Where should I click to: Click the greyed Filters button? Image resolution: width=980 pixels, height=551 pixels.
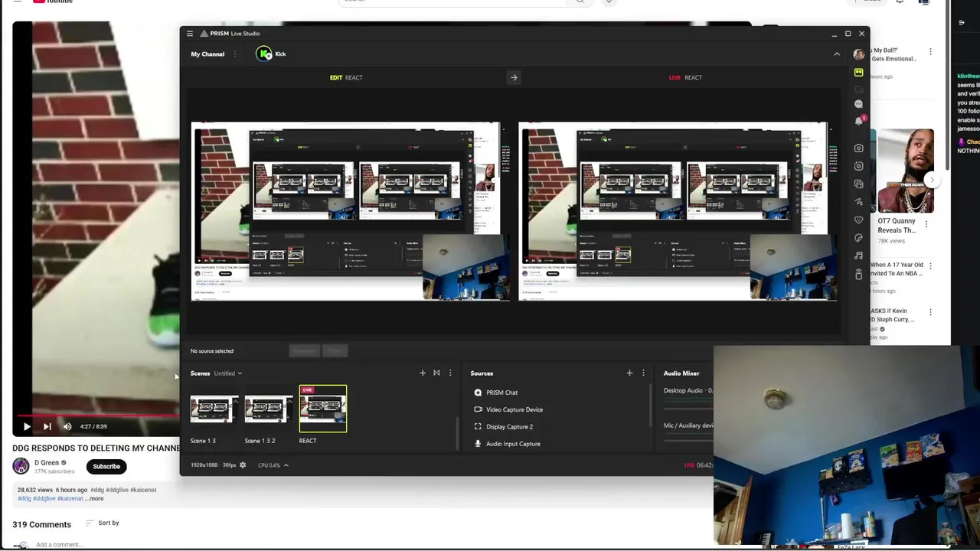coord(335,350)
